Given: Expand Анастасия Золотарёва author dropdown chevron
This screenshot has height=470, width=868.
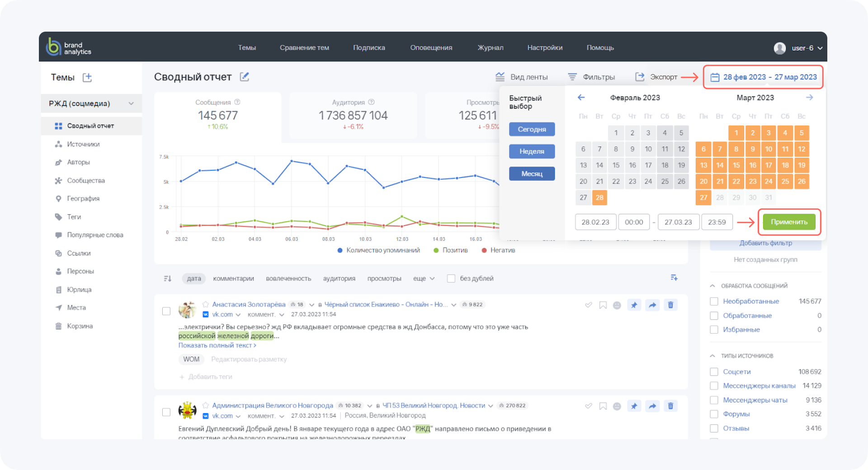Looking at the screenshot, I should coord(311,305).
